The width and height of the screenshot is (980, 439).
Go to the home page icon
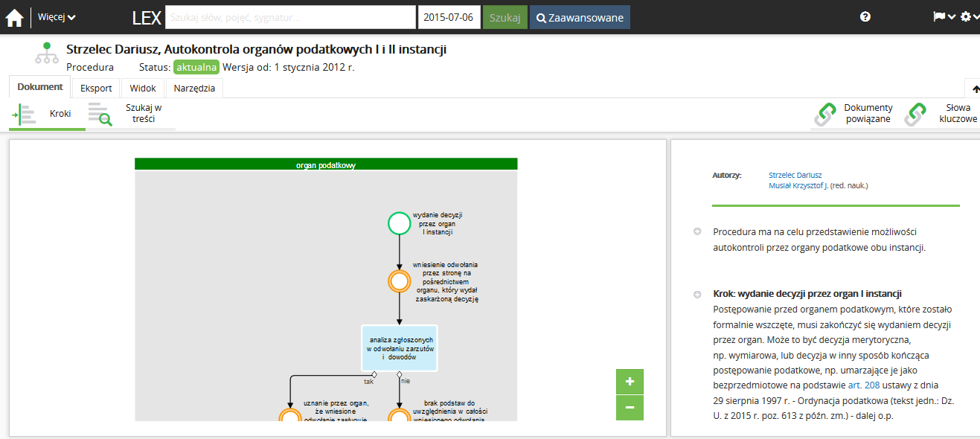click(x=14, y=17)
